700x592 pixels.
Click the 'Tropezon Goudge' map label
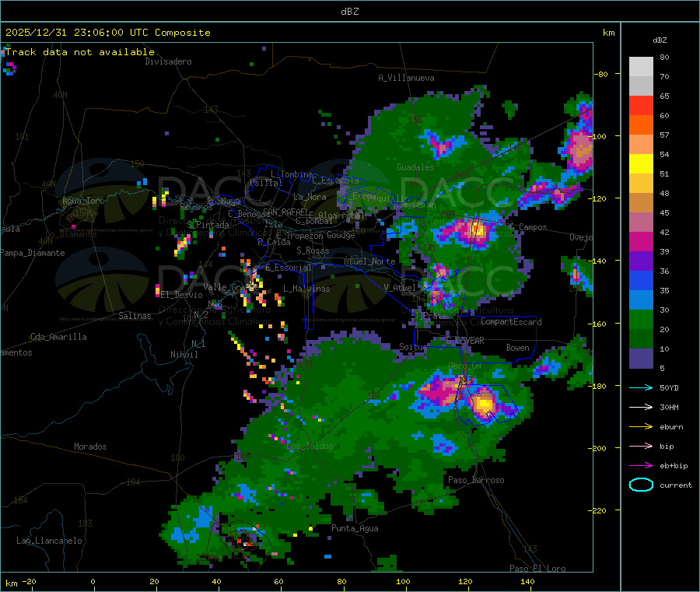[320, 235]
